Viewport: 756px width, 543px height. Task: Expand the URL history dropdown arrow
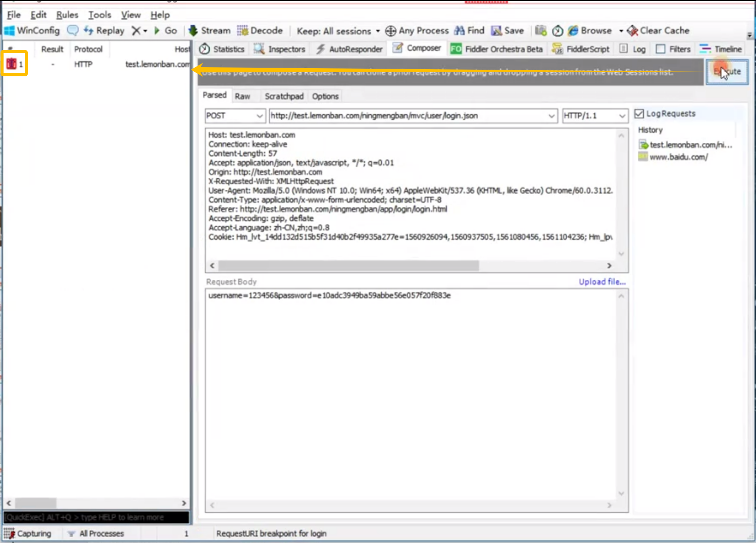[551, 116]
